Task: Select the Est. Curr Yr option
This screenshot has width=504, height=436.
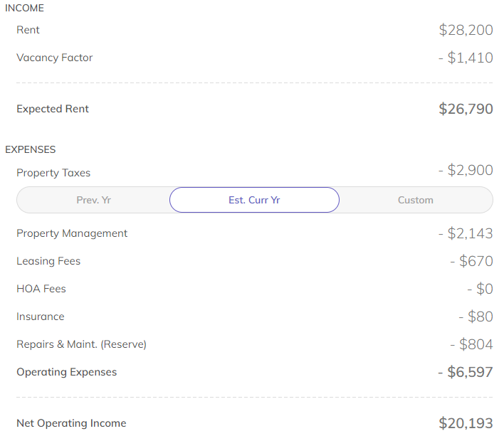Action: (254, 200)
